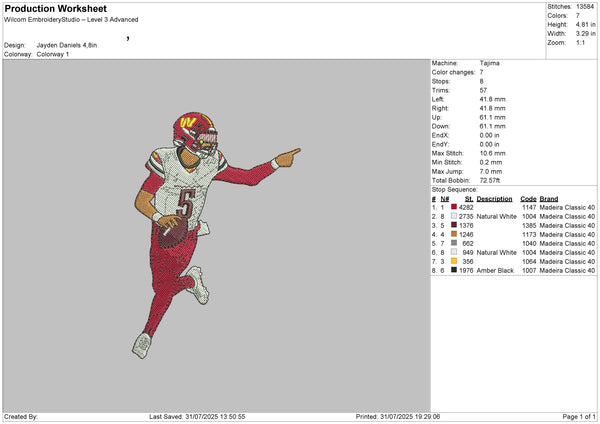The width and height of the screenshot is (600, 424).
Task: Click the 'EndY:' label
Action: (x=440, y=144)
